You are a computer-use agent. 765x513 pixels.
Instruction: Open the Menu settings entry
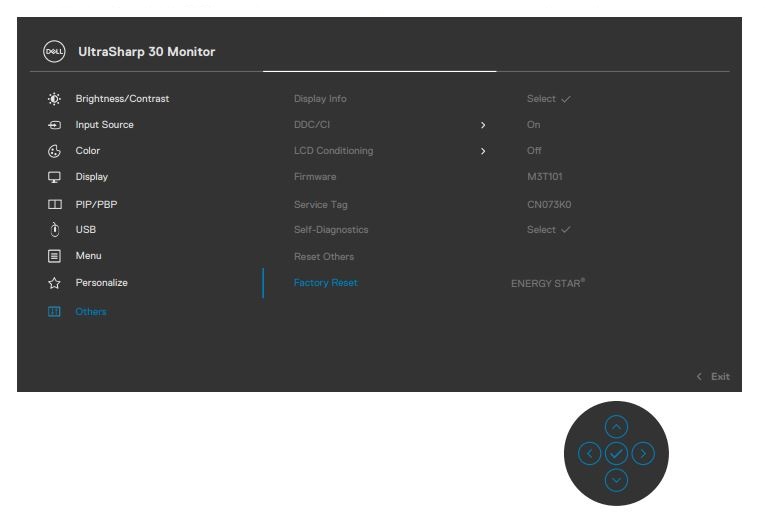click(x=88, y=255)
